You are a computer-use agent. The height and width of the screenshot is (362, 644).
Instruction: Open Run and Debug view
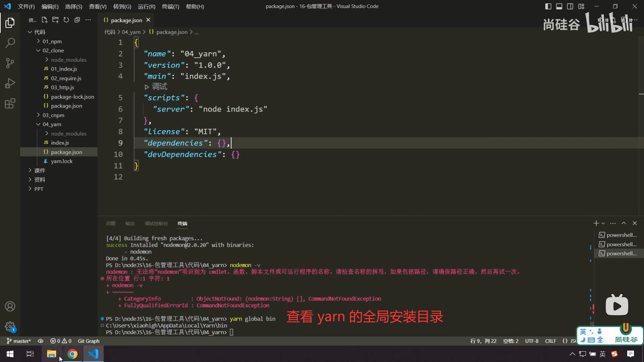[x=10, y=83]
